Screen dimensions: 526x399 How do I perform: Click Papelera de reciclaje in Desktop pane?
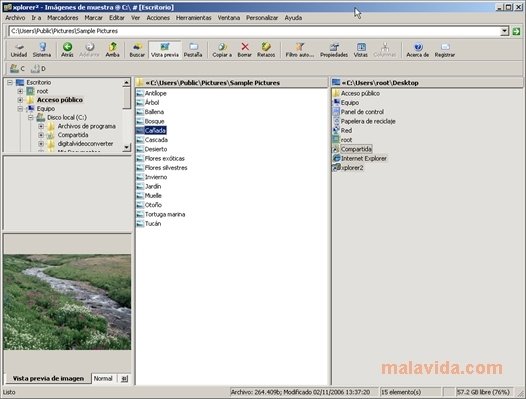[364, 121]
